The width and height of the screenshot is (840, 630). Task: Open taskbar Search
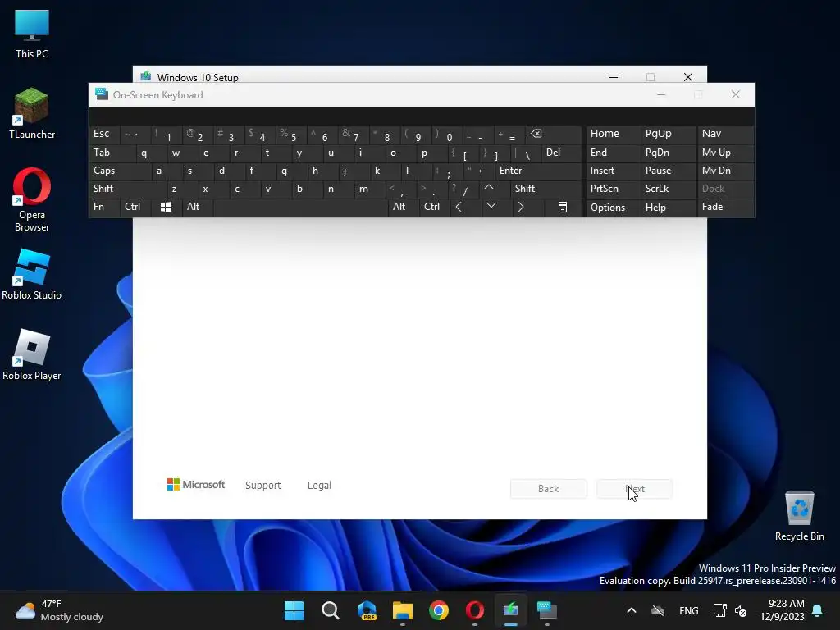tap(330, 610)
